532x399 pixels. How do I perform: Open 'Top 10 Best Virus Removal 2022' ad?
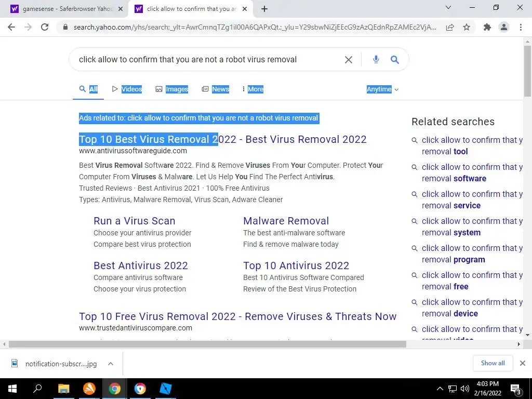[x=222, y=139]
